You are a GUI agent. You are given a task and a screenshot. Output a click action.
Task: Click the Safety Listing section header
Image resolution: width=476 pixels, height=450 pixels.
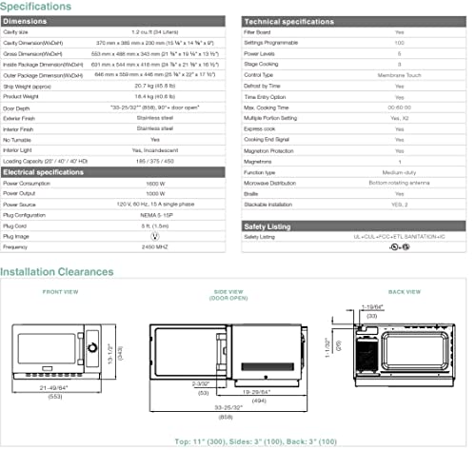coord(354,226)
